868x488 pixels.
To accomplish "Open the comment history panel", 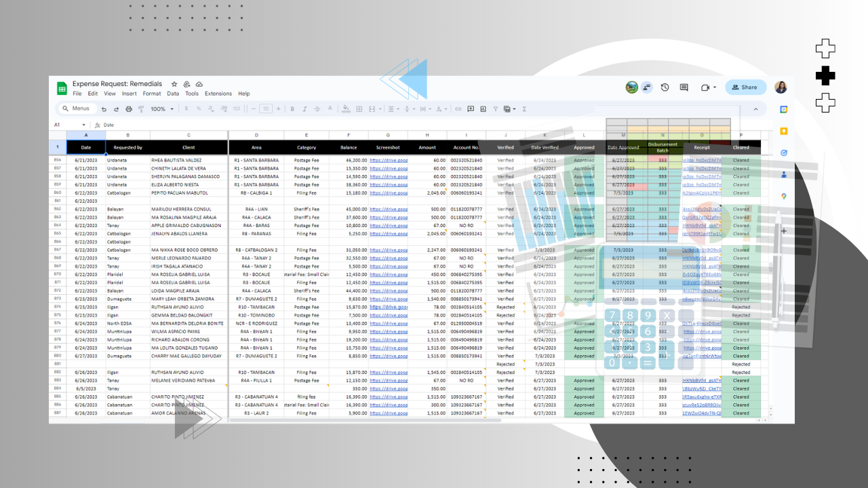I will click(684, 87).
